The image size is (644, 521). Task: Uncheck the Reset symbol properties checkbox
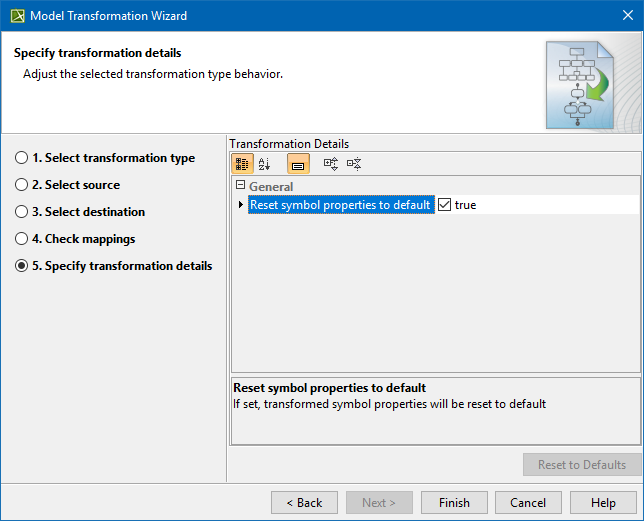pos(444,204)
